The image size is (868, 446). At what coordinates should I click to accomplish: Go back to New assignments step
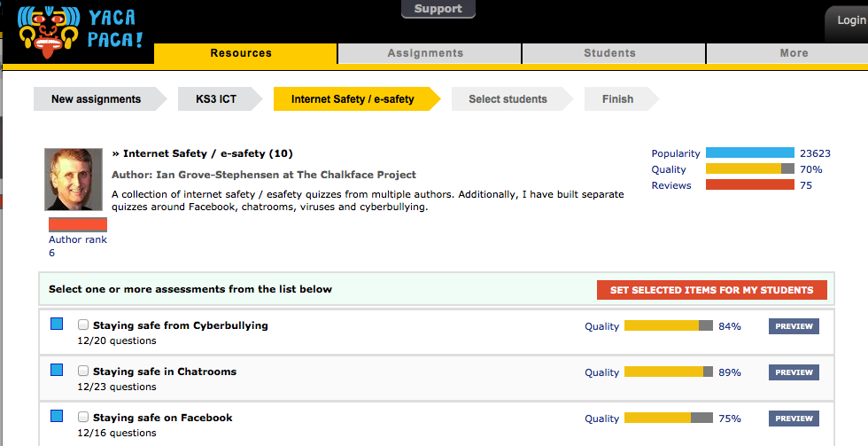click(96, 99)
